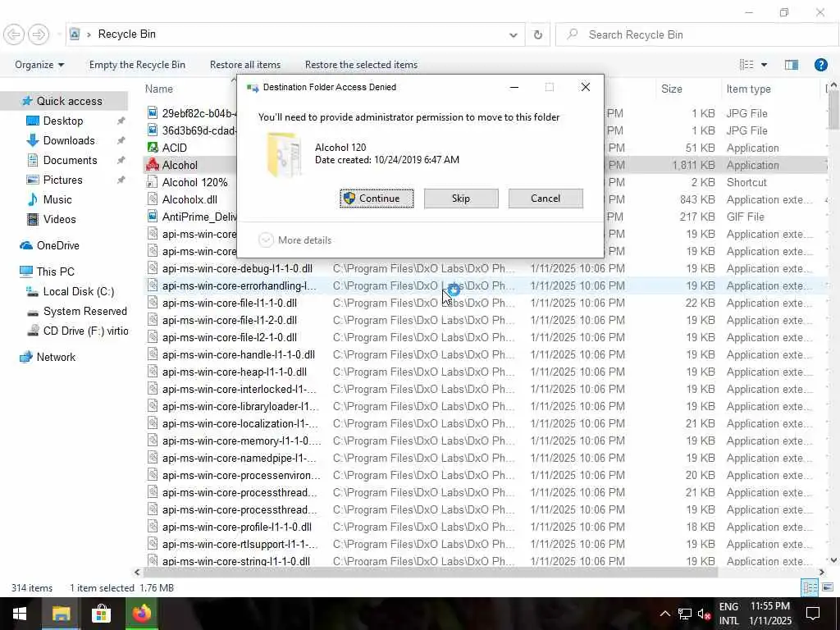Select OneDrive in navigation pane
This screenshot has height=630, width=840.
[57, 245]
